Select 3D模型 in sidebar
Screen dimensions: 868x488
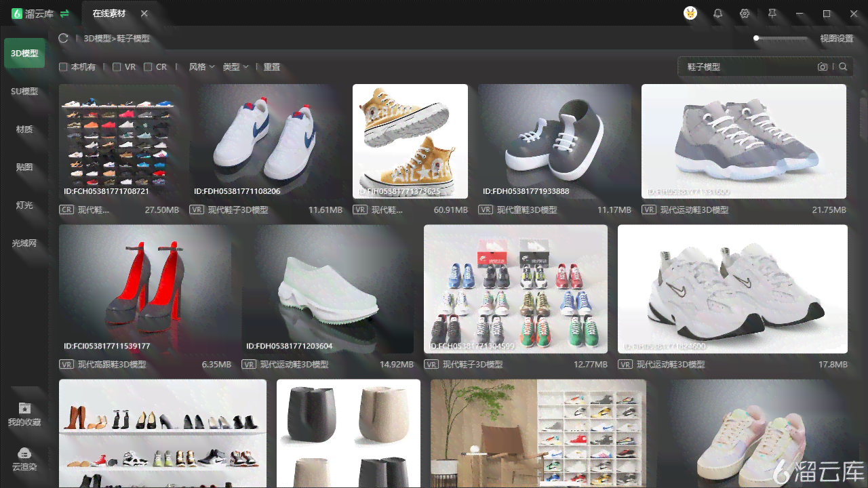24,53
